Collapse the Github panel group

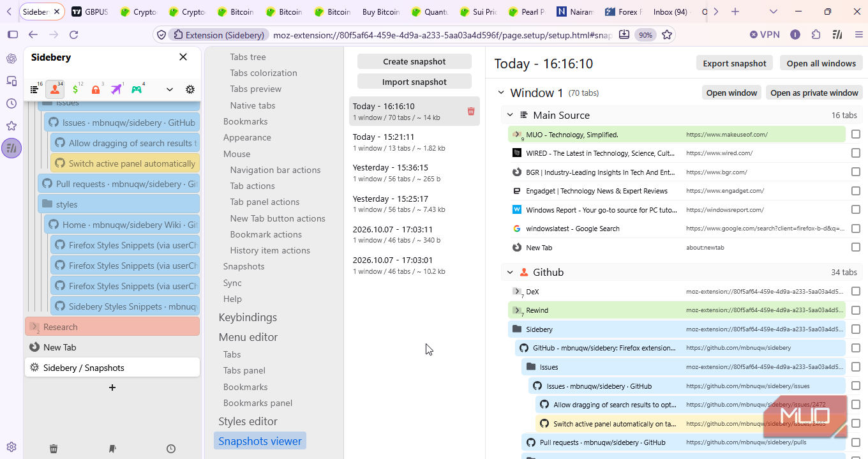pos(510,273)
